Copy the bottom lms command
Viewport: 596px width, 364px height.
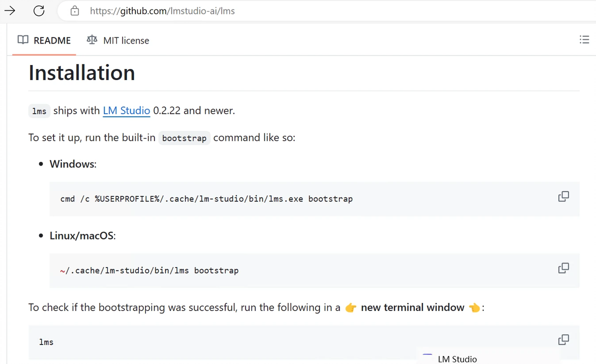coord(563,340)
